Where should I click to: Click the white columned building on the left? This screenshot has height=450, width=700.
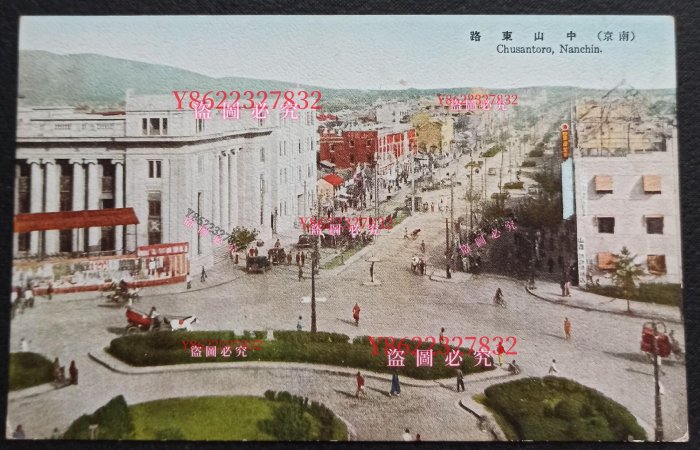pyautogui.click(x=160, y=180)
